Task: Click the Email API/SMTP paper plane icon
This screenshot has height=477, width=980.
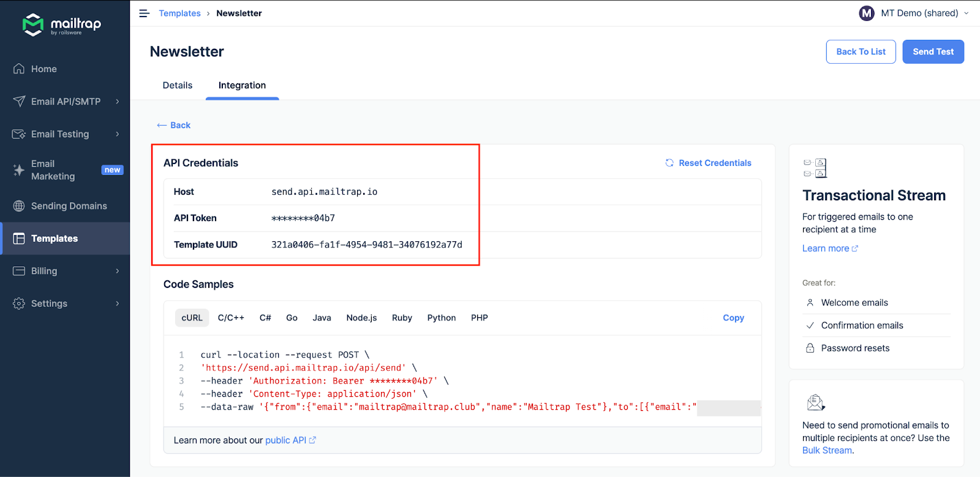Action: pyautogui.click(x=19, y=101)
